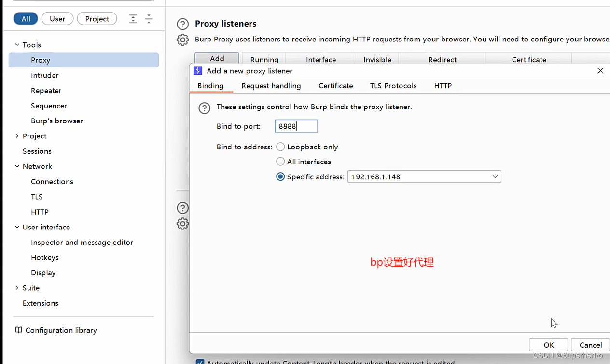Click Cancel in the listener dialog
The width and height of the screenshot is (610, 364).
[x=591, y=345]
